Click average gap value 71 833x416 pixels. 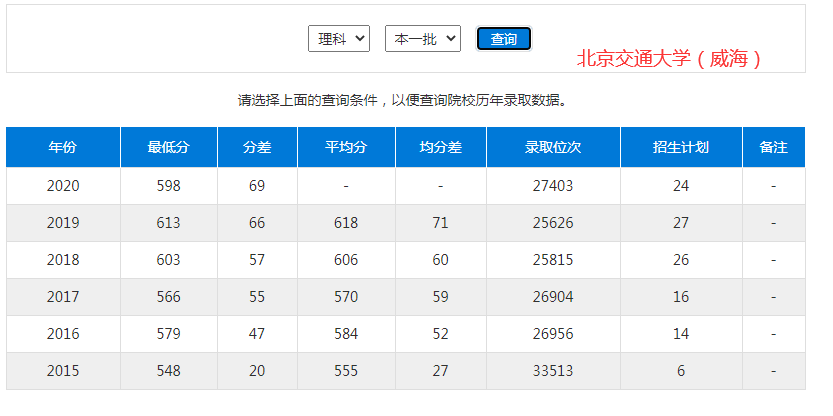(440, 223)
